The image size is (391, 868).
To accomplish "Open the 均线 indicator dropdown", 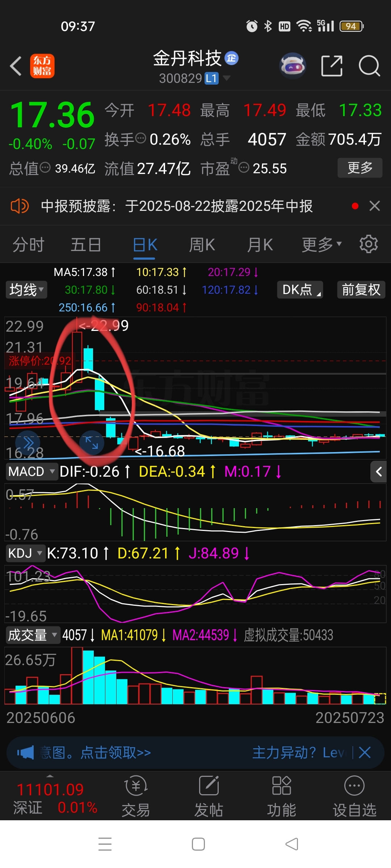I will (26, 290).
